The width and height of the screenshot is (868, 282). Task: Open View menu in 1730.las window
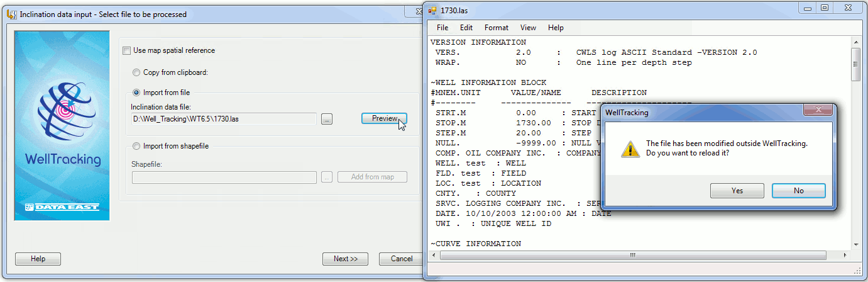point(528,28)
